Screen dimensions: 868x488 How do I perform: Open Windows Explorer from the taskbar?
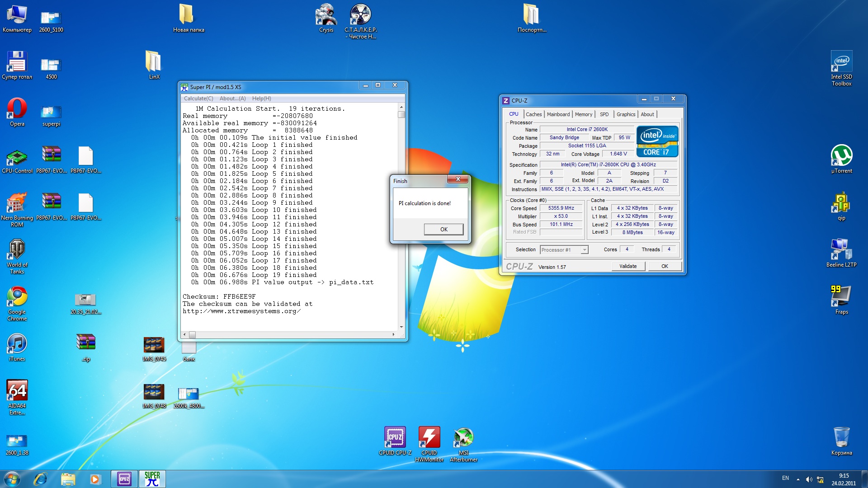(68, 479)
